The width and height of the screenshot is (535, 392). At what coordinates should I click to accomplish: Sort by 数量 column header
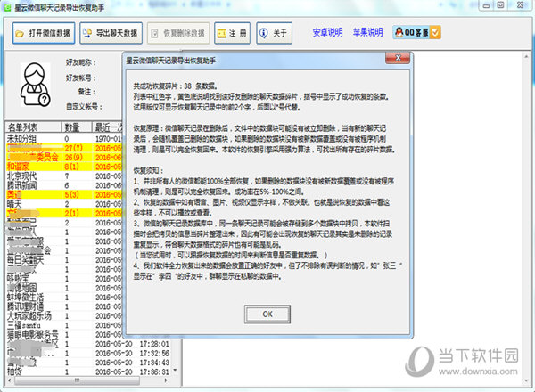(x=77, y=127)
